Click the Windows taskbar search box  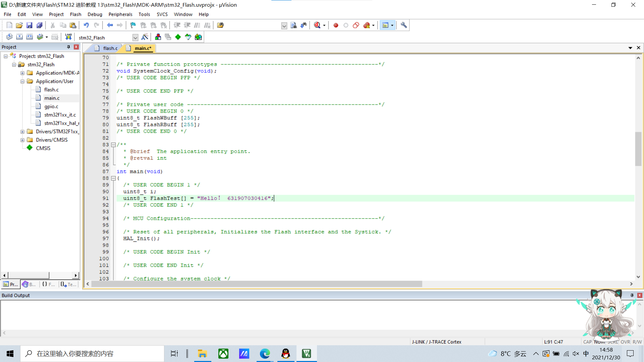point(92,354)
